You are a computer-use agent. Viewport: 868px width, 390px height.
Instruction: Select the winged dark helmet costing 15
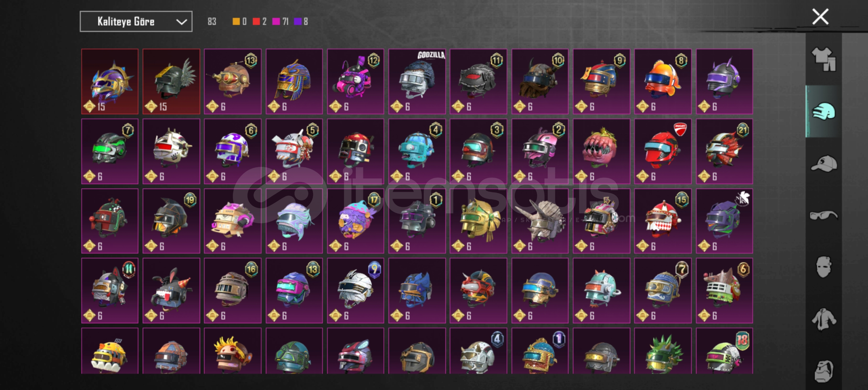(171, 82)
